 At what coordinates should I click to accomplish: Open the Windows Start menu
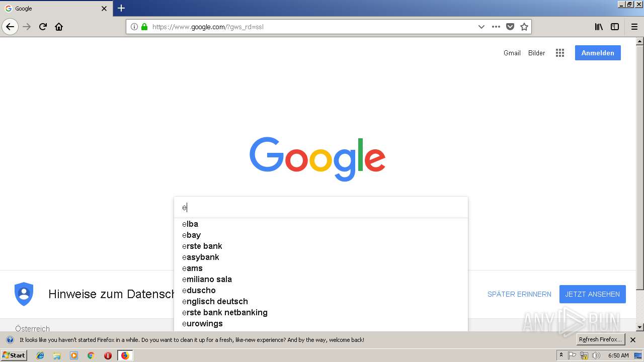(x=14, y=355)
